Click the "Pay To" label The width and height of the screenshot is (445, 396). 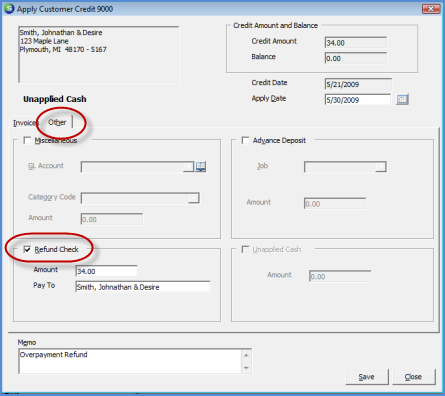44,285
